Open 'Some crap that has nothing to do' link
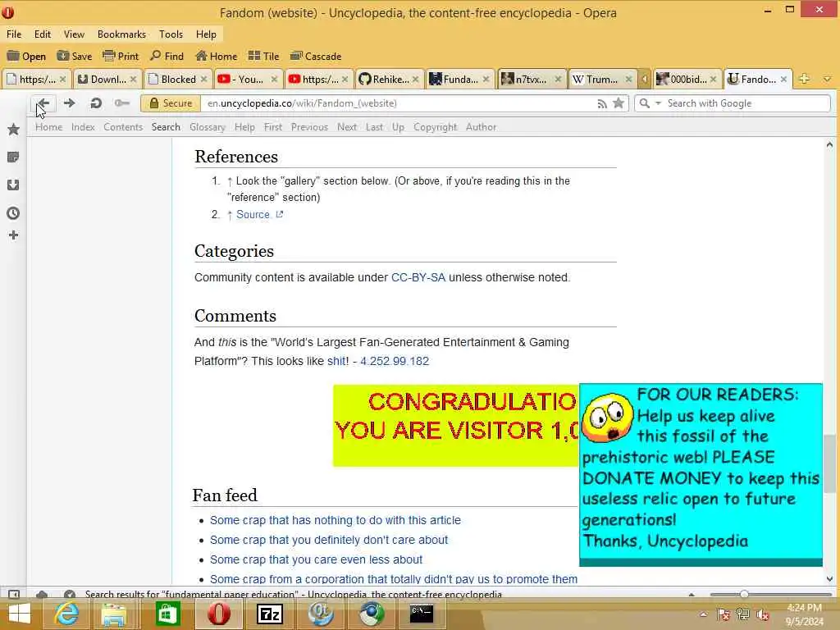 (x=336, y=520)
